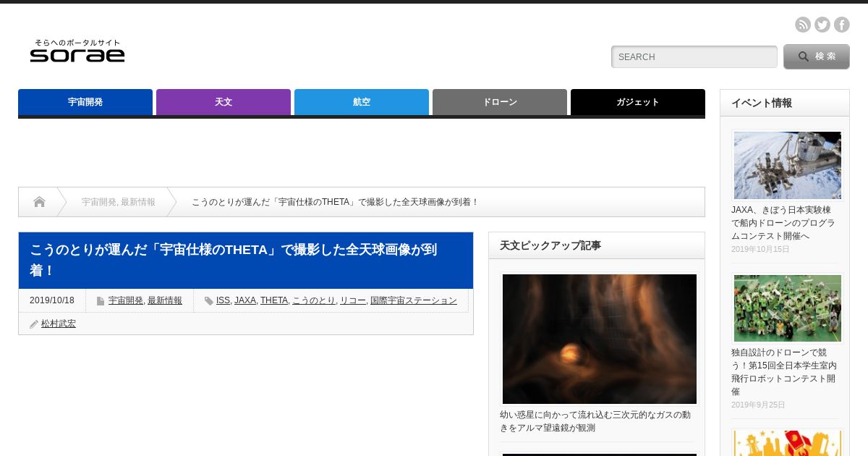The height and width of the screenshot is (456, 868).
Task: Open 独自設計のドローンで競う event link
Action: [x=784, y=372]
